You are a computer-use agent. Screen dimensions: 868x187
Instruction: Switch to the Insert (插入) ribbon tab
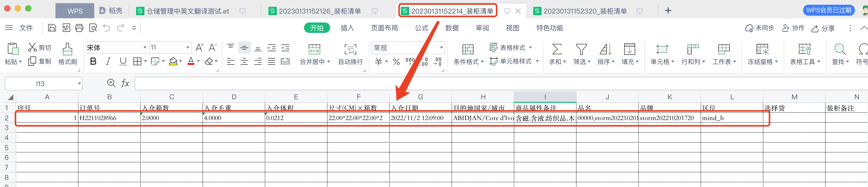click(x=347, y=28)
